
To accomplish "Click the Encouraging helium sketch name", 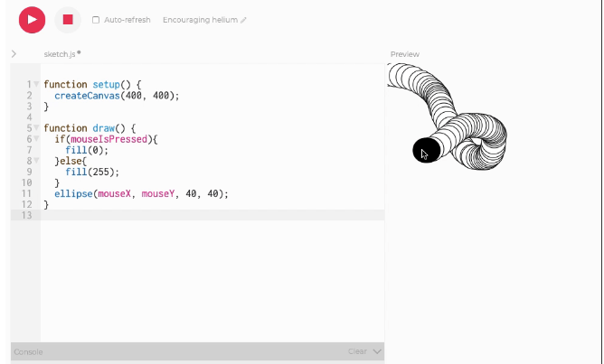I will pyautogui.click(x=199, y=20).
